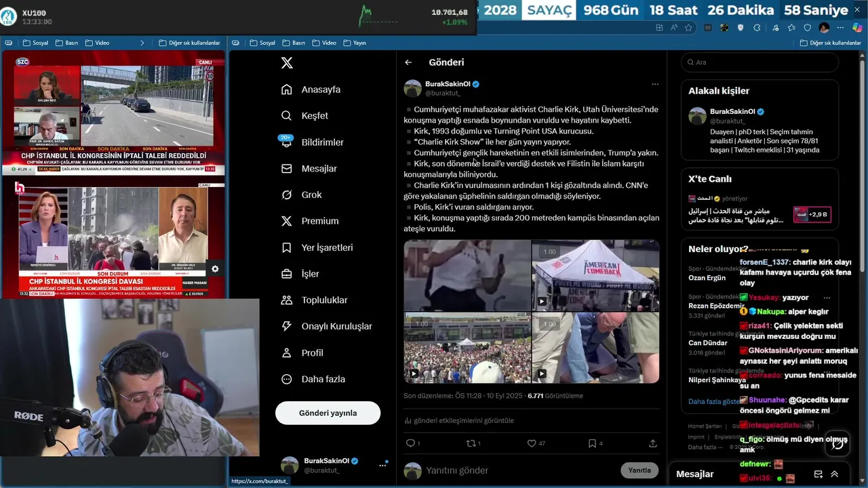Image resolution: width=868 pixels, height=488 pixels.
Task: Click the Topluluklar people icon
Action: 287,300
